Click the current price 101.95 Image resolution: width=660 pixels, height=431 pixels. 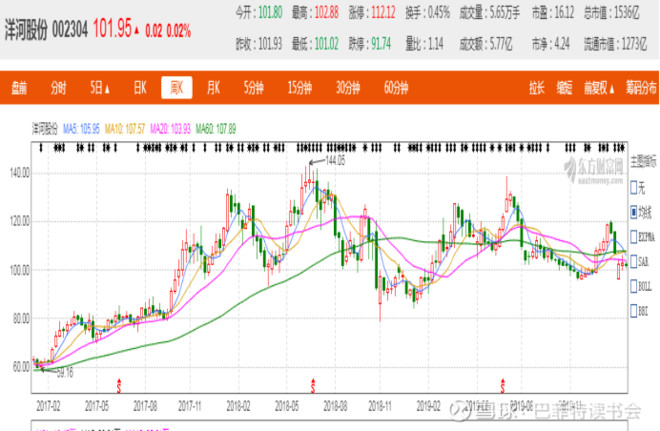pyautogui.click(x=112, y=29)
